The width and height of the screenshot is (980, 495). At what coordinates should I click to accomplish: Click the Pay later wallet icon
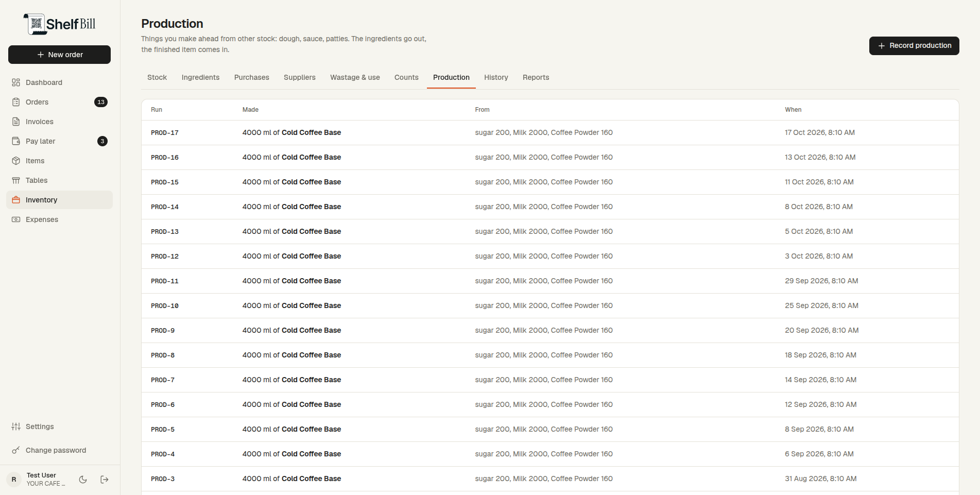pyautogui.click(x=16, y=141)
